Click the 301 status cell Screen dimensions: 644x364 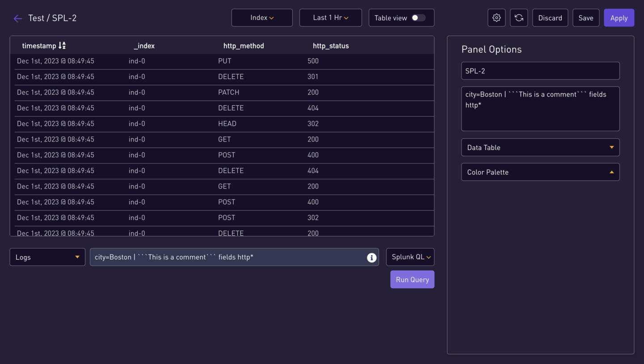[313, 77]
